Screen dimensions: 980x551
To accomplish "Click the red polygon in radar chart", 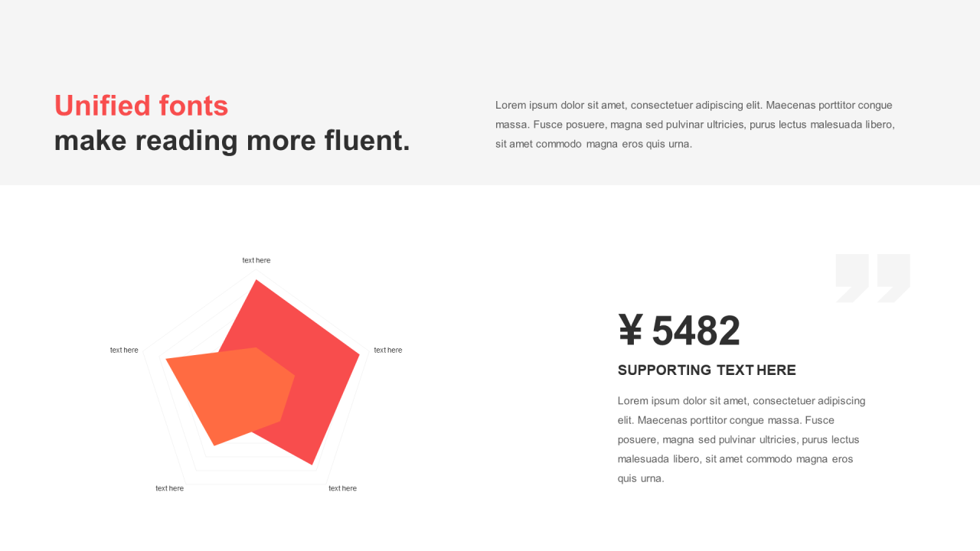I will tap(322, 360).
